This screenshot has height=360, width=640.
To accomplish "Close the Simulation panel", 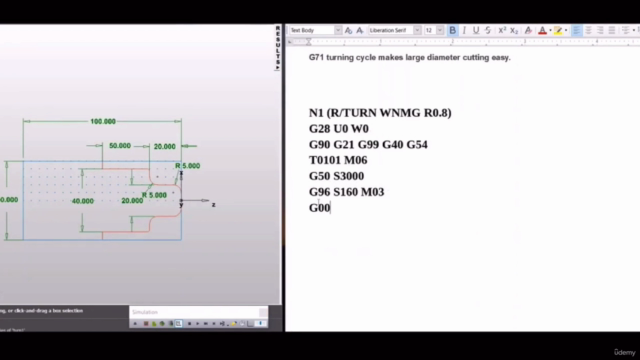I will [263, 313].
